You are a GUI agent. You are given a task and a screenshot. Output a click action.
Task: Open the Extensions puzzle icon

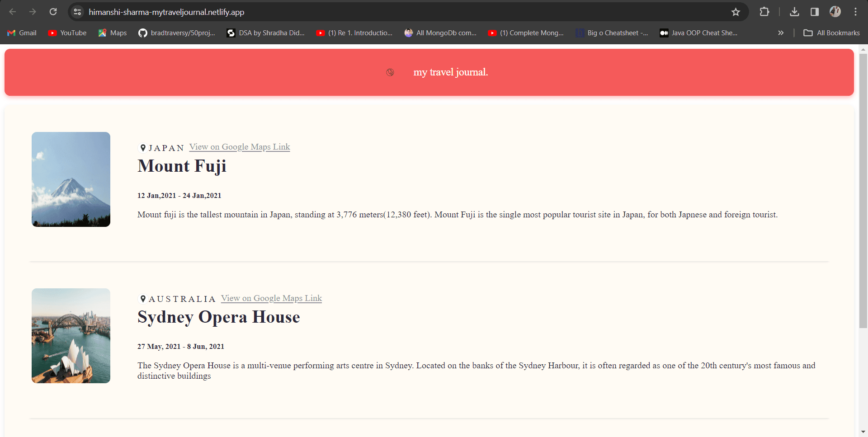pyautogui.click(x=764, y=12)
